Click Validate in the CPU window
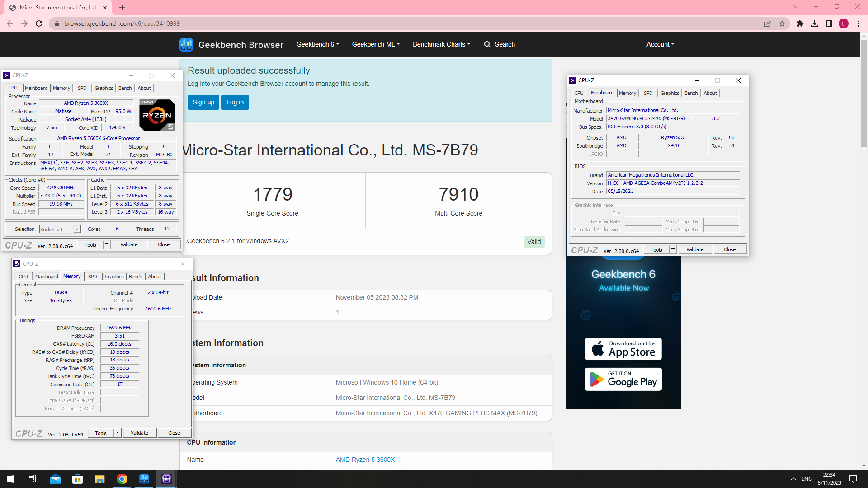The width and height of the screenshot is (868, 488). (x=129, y=244)
